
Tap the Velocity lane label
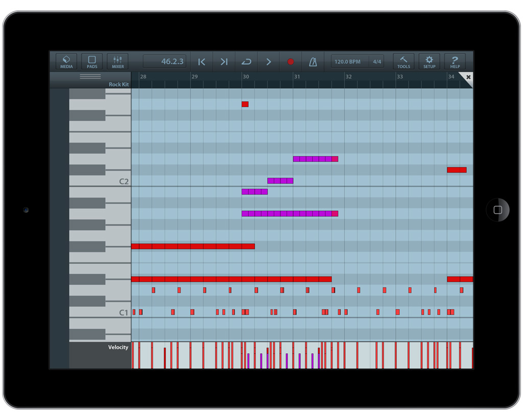click(x=118, y=348)
